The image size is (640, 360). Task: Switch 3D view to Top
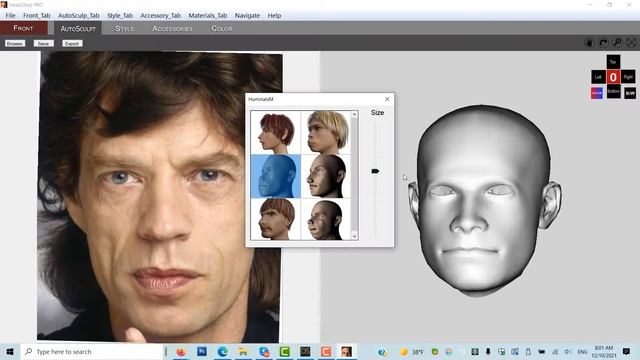tap(613, 62)
